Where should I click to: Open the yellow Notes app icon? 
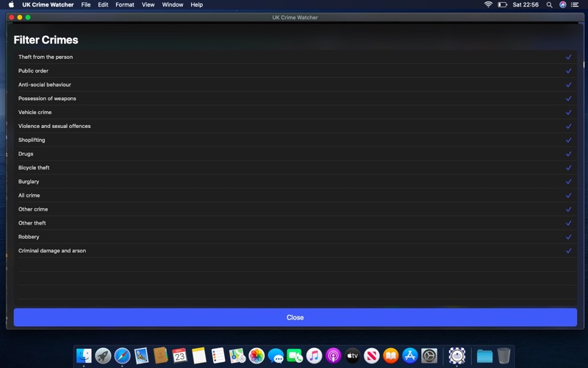198,355
